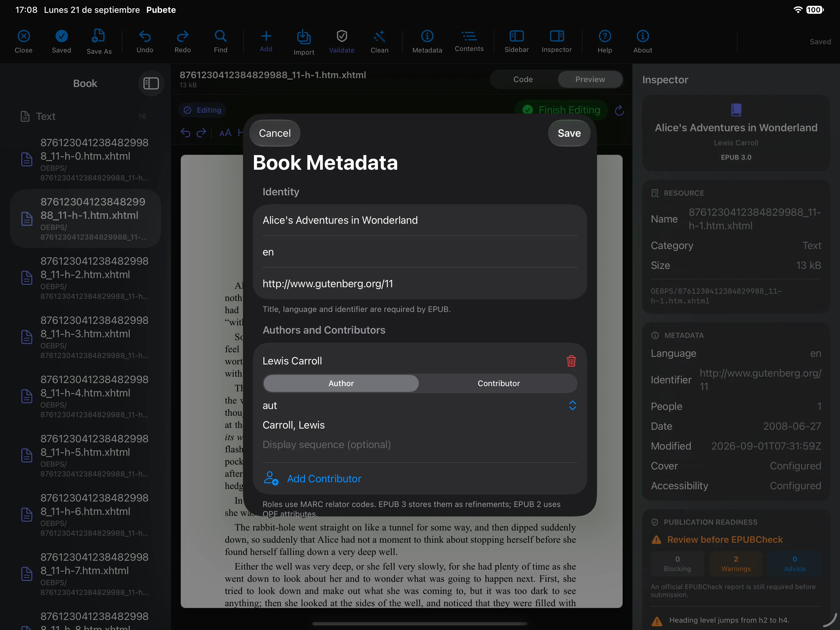Toggle the Inspector panel from the toolbar
The width and height of the screenshot is (840, 630).
pyautogui.click(x=556, y=41)
